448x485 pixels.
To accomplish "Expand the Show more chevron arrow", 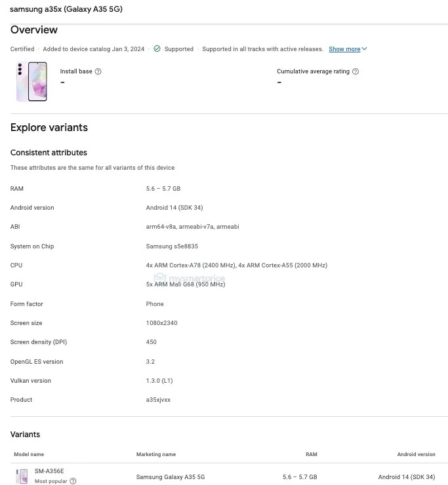I will [x=365, y=49].
